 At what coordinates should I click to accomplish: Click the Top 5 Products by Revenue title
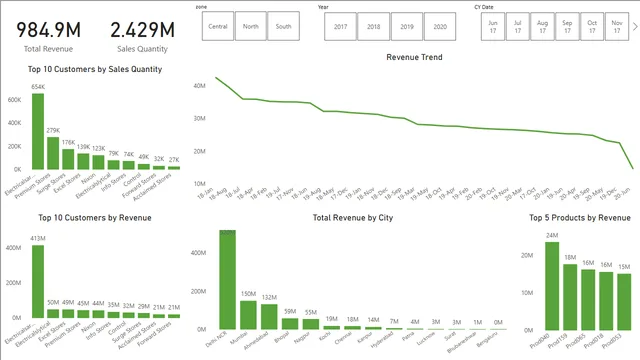click(x=580, y=218)
